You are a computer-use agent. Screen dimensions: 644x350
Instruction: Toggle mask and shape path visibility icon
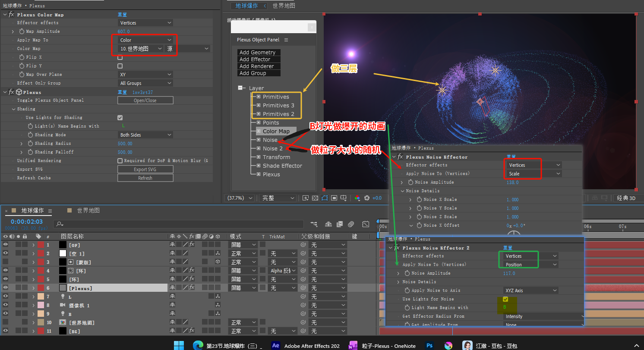tap(325, 198)
